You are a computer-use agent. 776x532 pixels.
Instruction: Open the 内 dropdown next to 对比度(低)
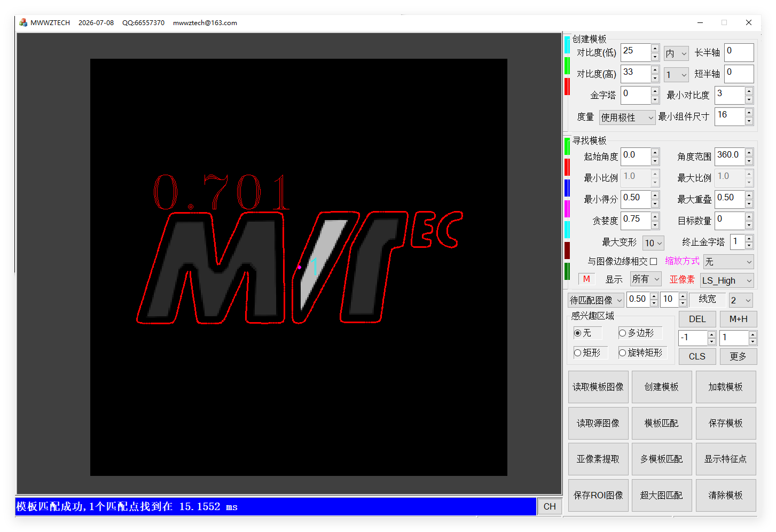[x=676, y=53]
